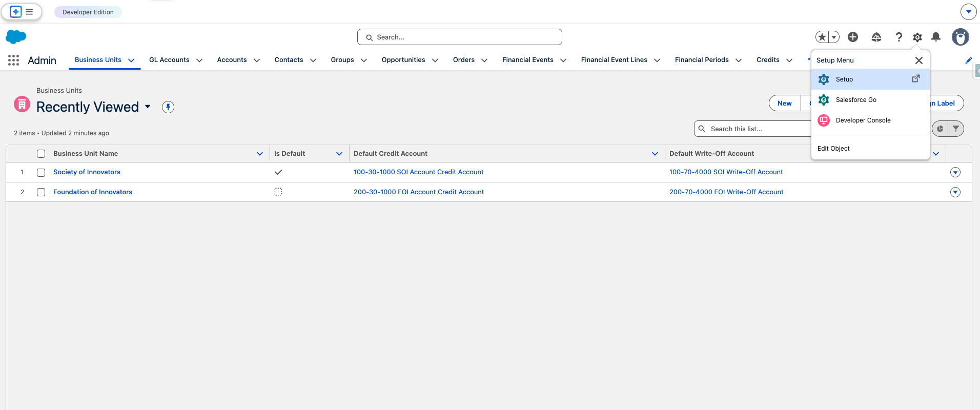Open the Help question mark icon
This screenshot has width=980, height=410.
(x=899, y=37)
